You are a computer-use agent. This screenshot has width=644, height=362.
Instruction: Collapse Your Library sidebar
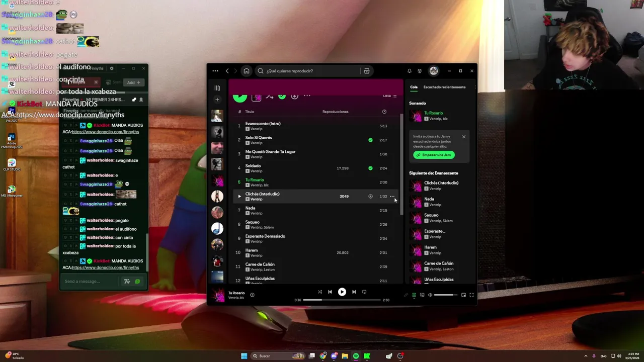[x=217, y=88]
